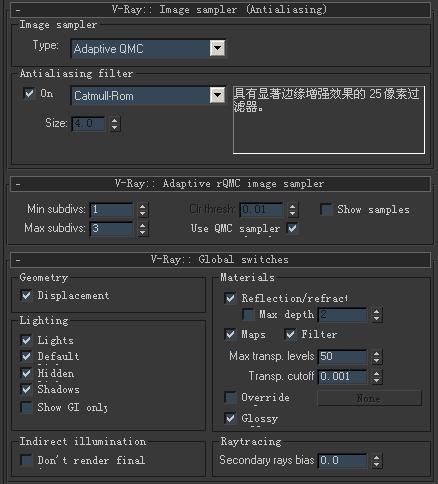Click the Max transp. levels spinner

coord(376,357)
